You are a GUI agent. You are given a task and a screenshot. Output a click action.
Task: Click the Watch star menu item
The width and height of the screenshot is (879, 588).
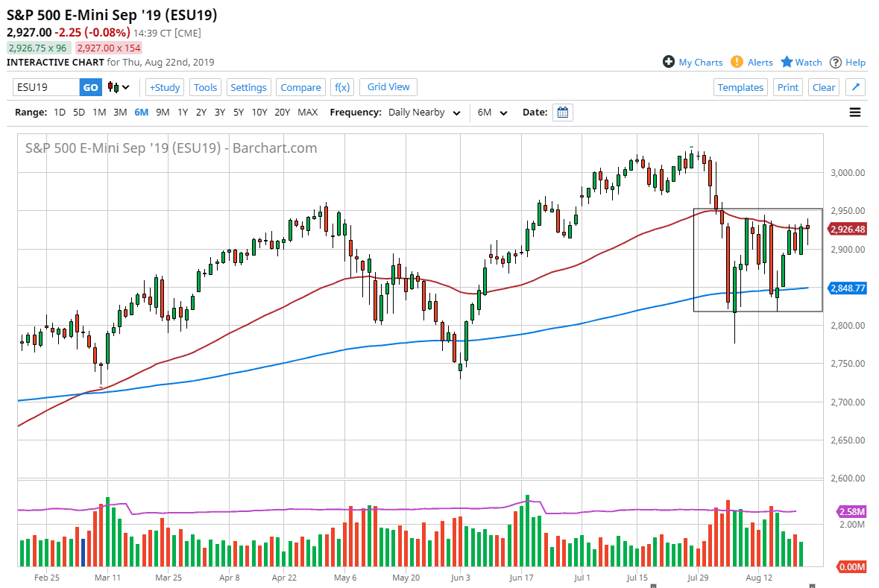tap(801, 62)
